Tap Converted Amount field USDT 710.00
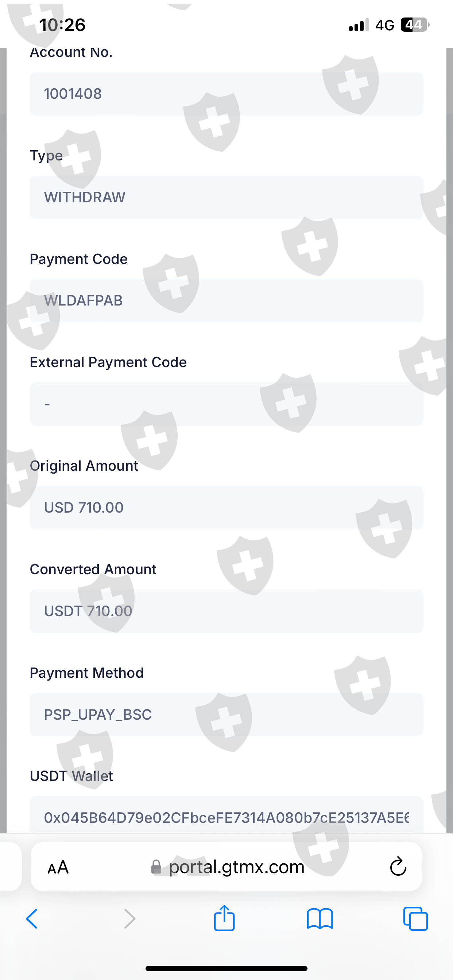Viewport: 453px width, 980px height. click(x=226, y=611)
